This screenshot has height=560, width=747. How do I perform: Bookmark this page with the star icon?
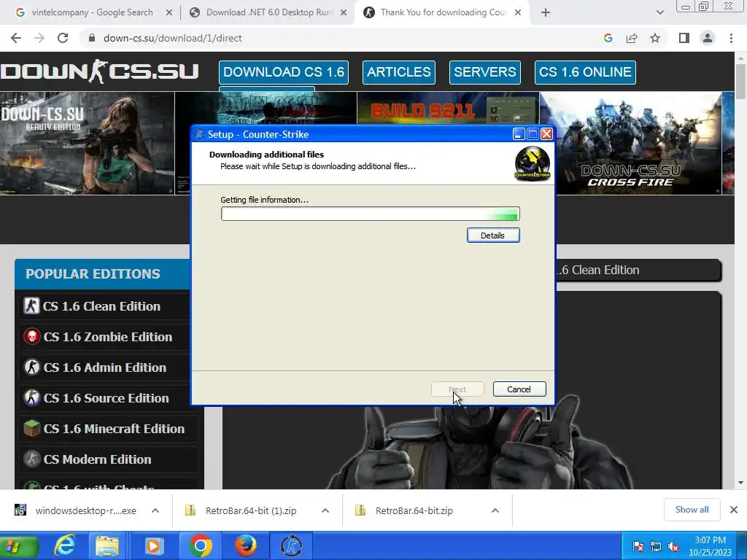[655, 38]
